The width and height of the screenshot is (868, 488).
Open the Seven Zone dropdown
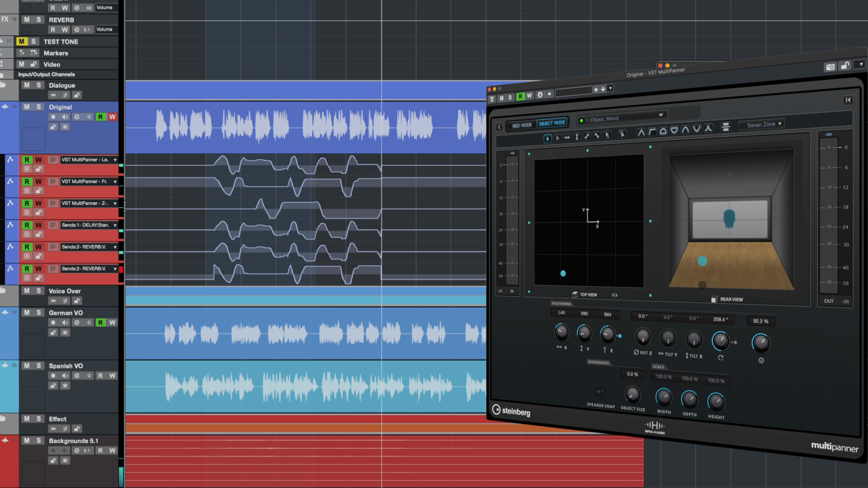(x=762, y=124)
